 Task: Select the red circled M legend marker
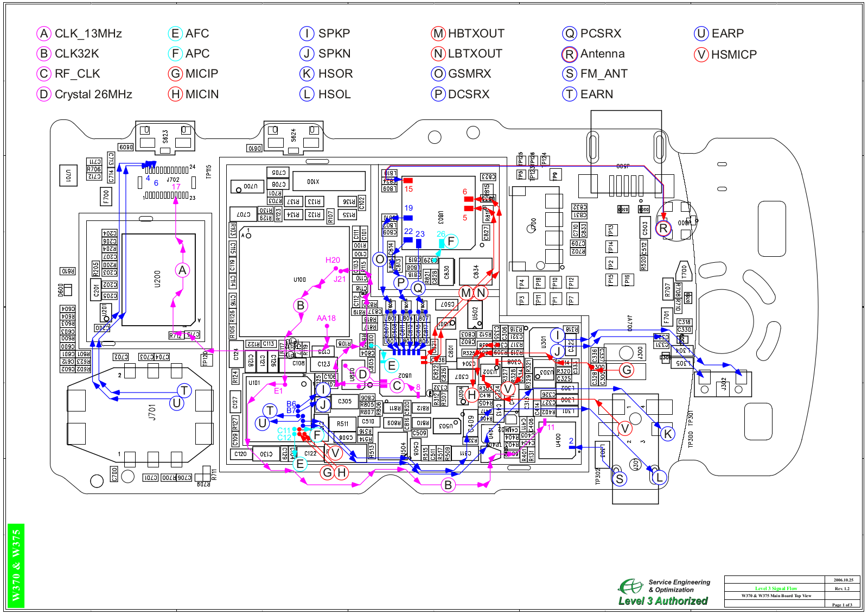click(x=438, y=34)
